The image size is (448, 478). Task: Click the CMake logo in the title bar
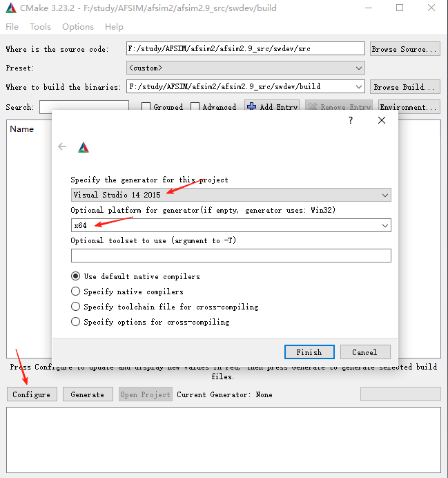(11, 8)
